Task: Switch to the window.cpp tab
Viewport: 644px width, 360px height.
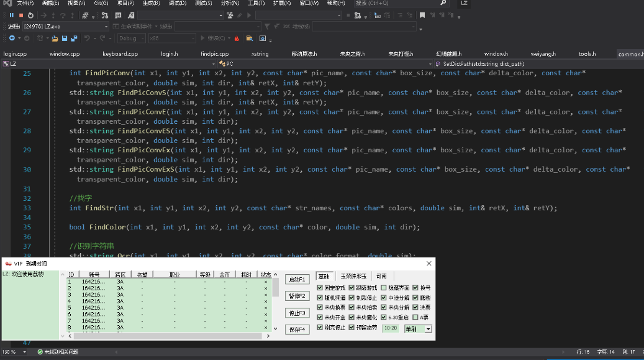Action: point(65,54)
